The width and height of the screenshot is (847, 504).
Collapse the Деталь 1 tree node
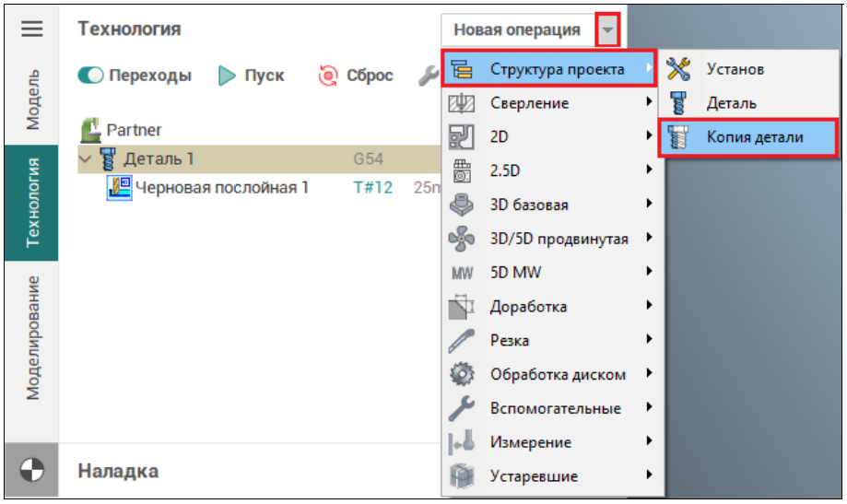click(86, 158)
